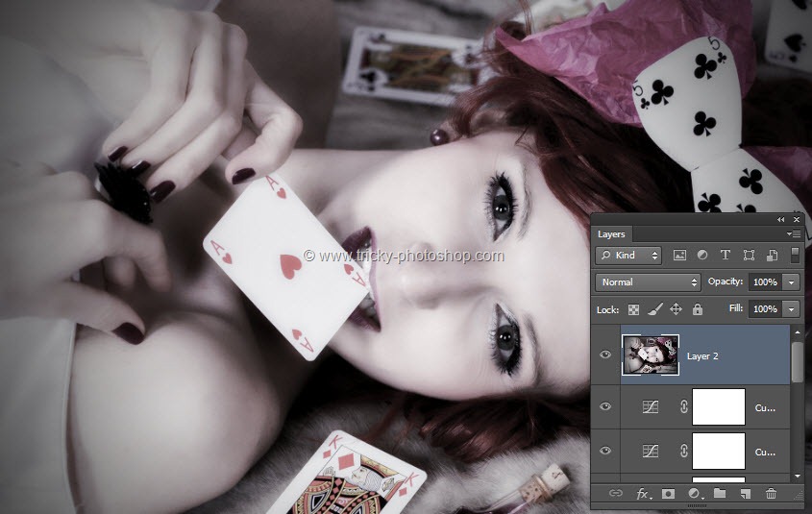Expand the Opacity slider arrow
The width and height of the screenshot is (812, 514).
[791, 282]
